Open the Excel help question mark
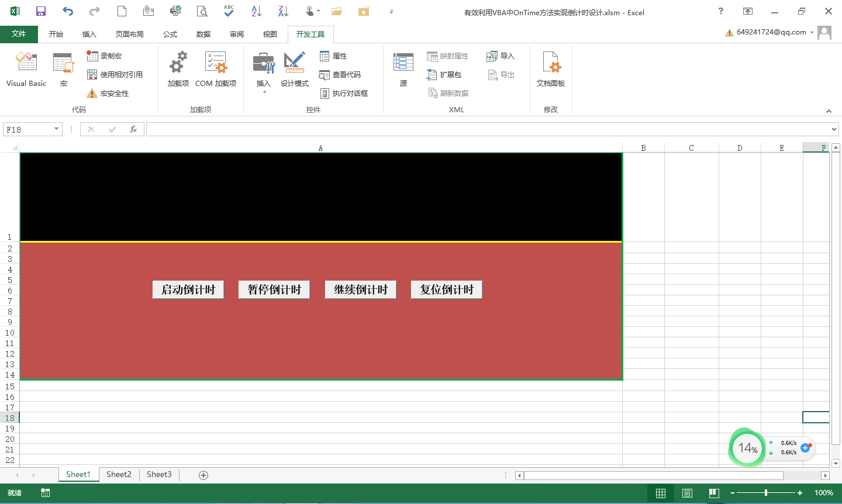The width and height of the screenshot is (842, 504). (x=721, y=11)
